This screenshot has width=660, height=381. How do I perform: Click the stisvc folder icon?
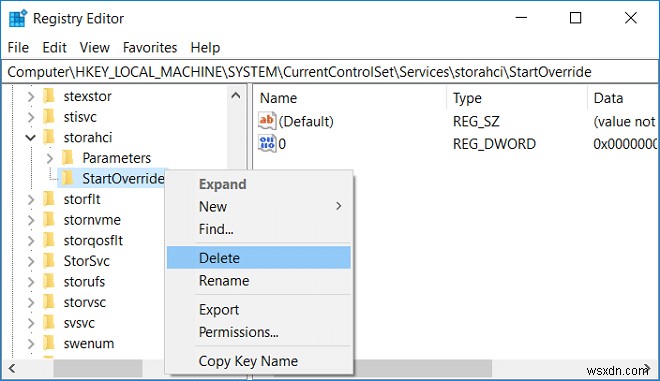coord(49,117)
